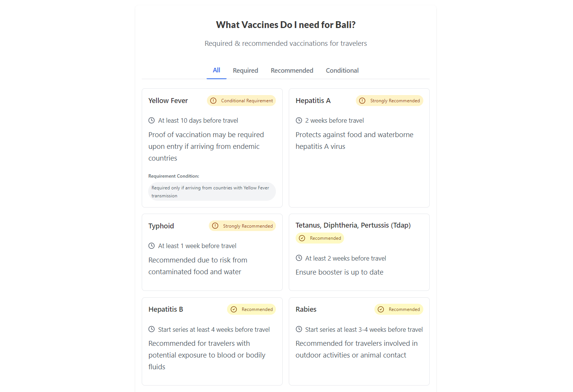Click the Rabies card title
Image resolution: width=573 pixels, height=392 pixels.
point(306,309)
